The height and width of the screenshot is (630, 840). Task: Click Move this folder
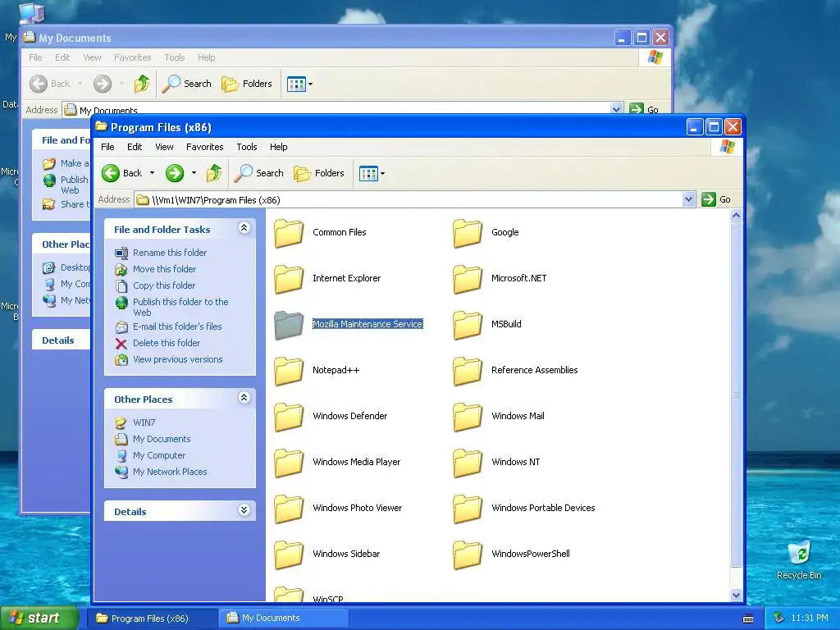click(164, 269)
